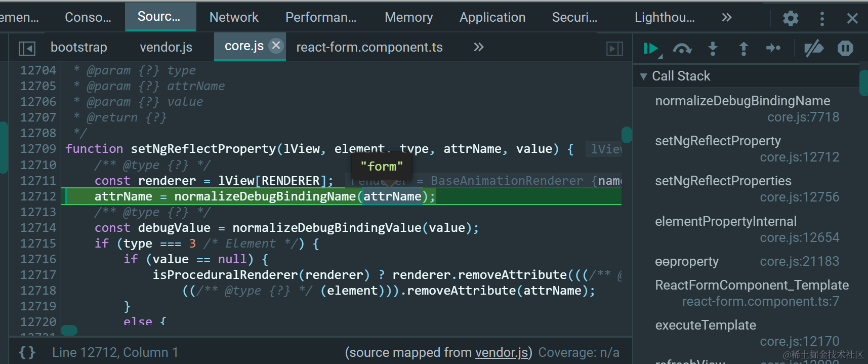The width and height of the screenshot is (868, 364).
Task: Select ReactFormComponent_Template call stack frame
Action: (747, 293)
